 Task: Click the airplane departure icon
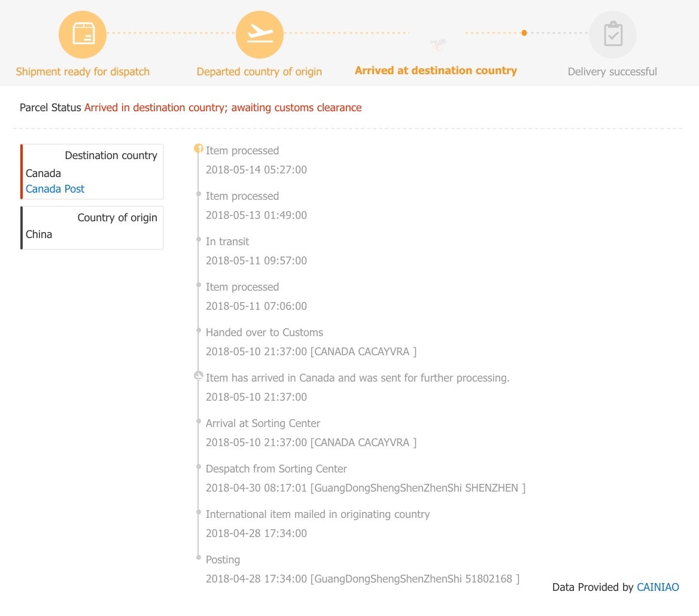260,34
